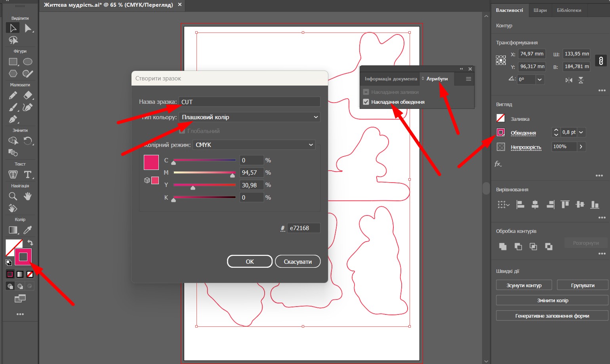Screen dimensions: 610x364
Task: Expand the Колірний режим CMYK dropdown
Action: point(254,145)
